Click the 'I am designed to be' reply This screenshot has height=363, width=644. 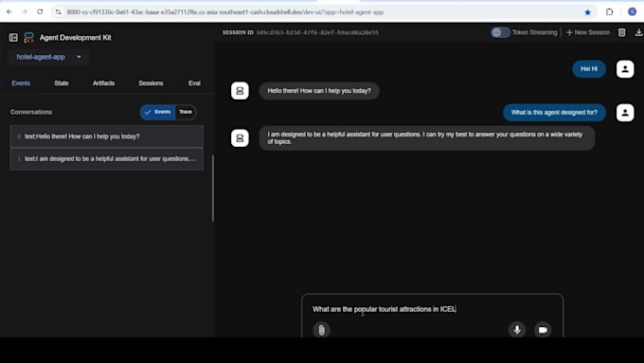point(427,138)
